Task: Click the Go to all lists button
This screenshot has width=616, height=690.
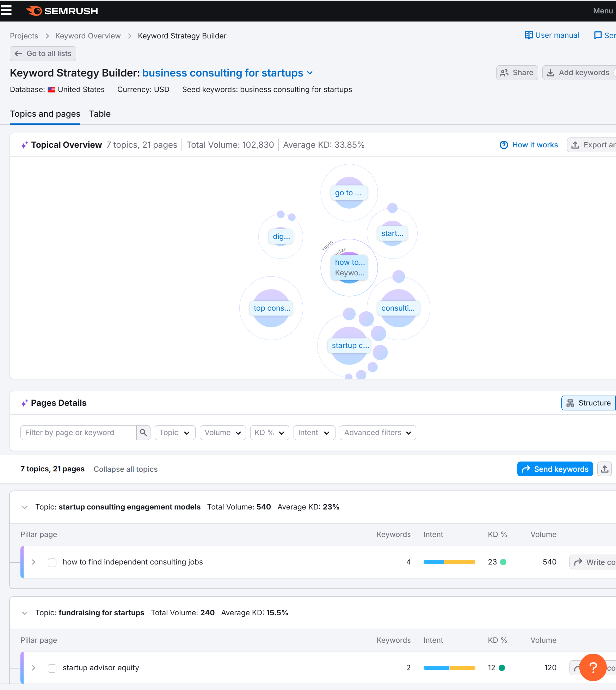Action: coord(43,53)
